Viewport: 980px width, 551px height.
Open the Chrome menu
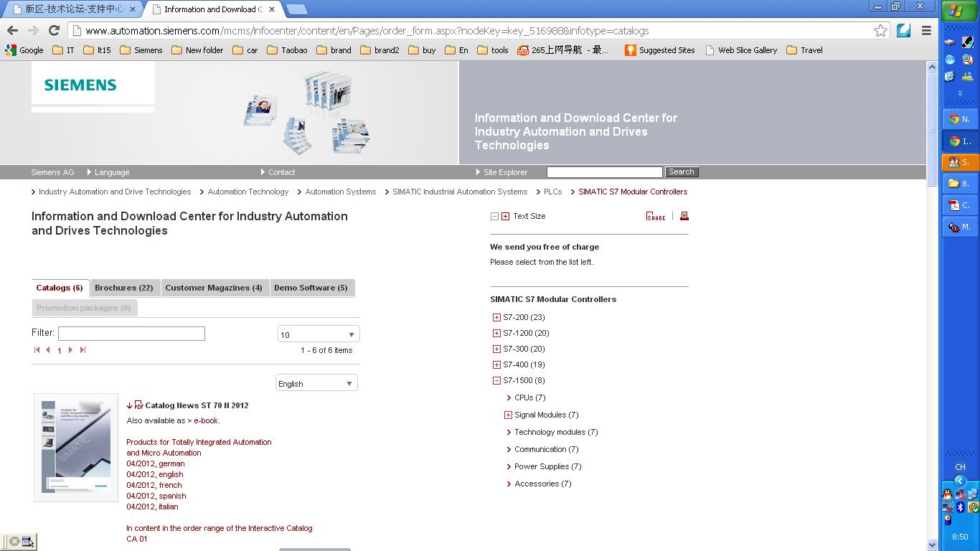click(x=926, y=30)
